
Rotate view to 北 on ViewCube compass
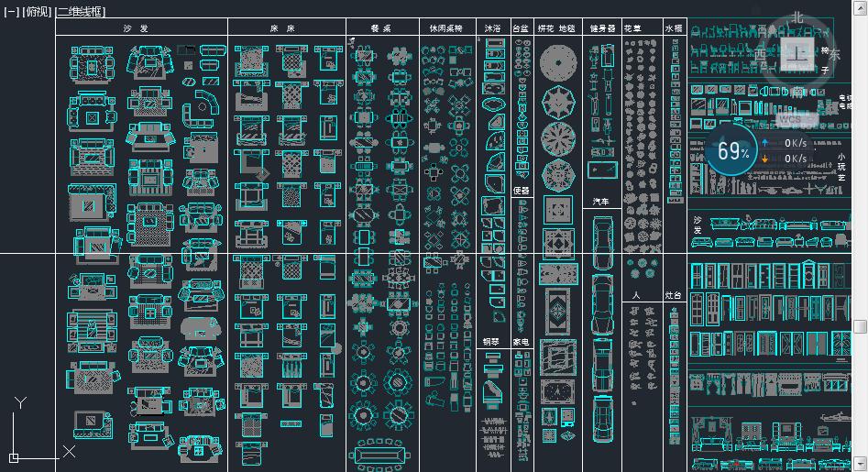coord(797,17)
